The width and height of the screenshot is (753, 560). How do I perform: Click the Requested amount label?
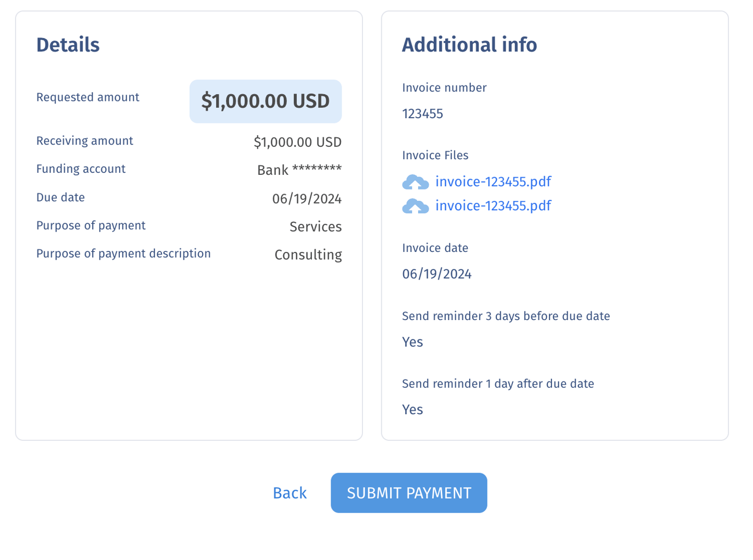point(87,97)
